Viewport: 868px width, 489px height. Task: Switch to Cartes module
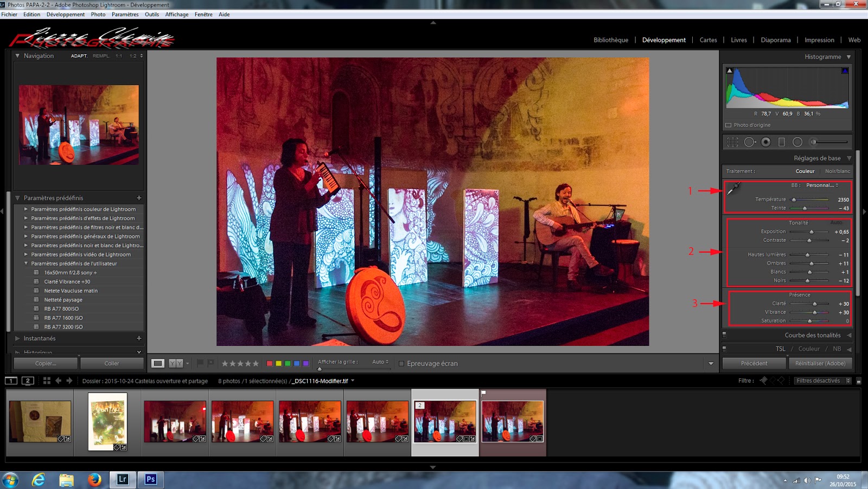(708, 40)
